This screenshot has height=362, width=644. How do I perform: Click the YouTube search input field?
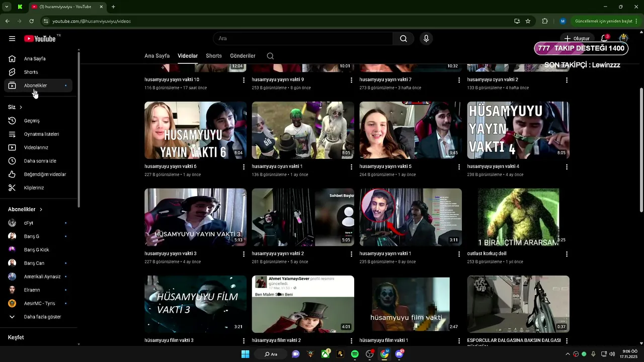tap(303, 39)
